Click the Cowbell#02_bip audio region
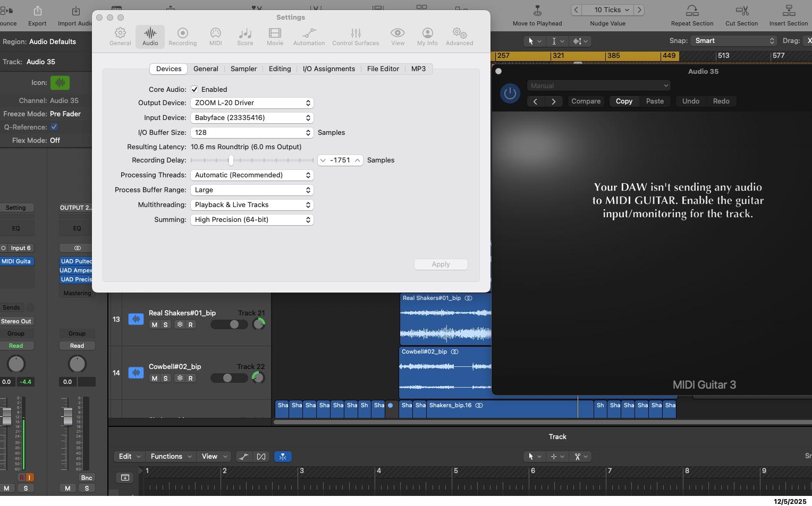This screenshot has height=506, width=812. (445, 372)
